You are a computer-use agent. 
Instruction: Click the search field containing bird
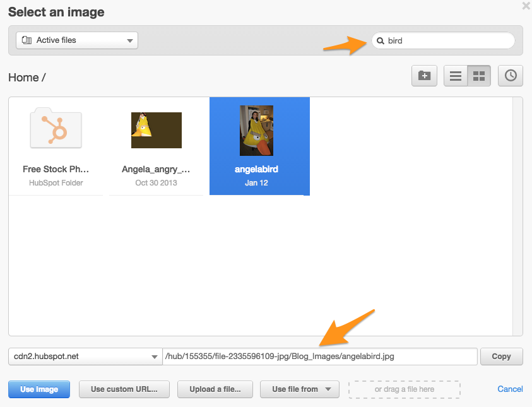coord(448,40)
